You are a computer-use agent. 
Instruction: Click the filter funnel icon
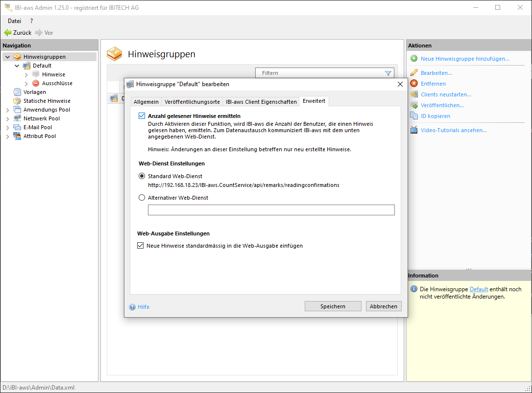coord(388,73)
